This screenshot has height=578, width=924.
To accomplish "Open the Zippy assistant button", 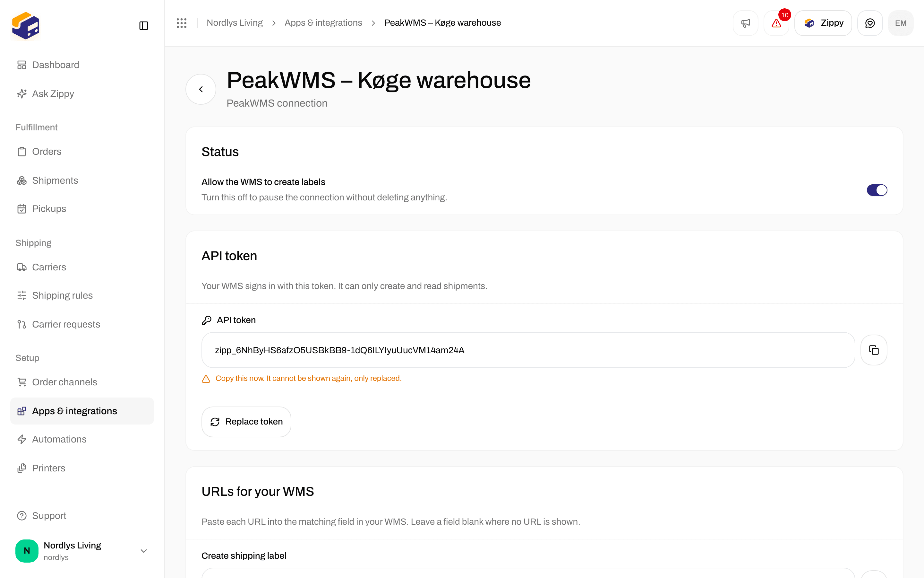I will coord(823,23).
